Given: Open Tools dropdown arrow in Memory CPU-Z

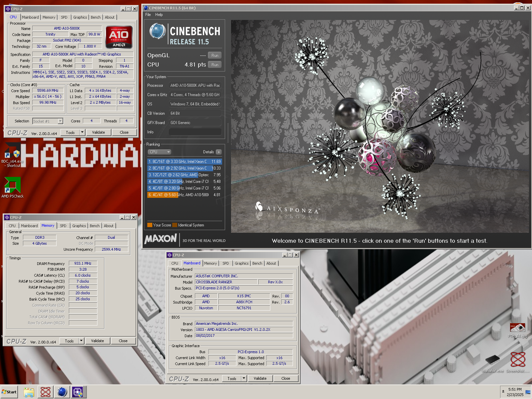Looking at the screenshot, I should pyautogui.click(x=81, y=341).
